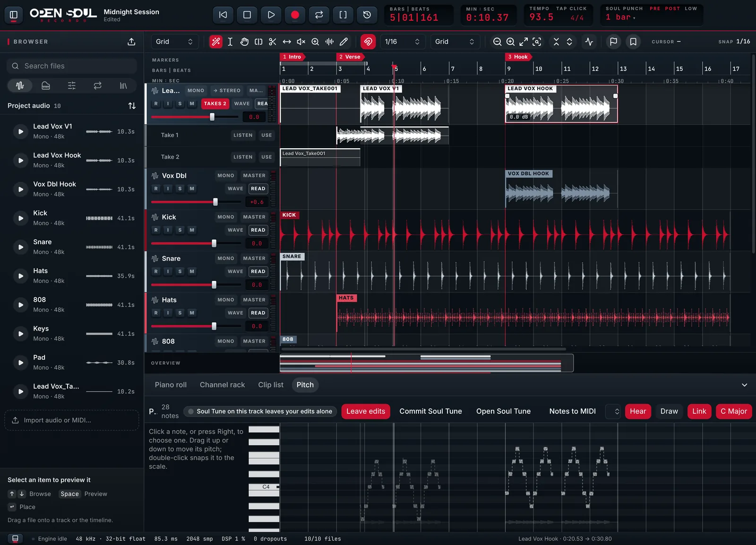756x545 pixels.
Task: Select the scissors split tool
Action: pos(273,42)
